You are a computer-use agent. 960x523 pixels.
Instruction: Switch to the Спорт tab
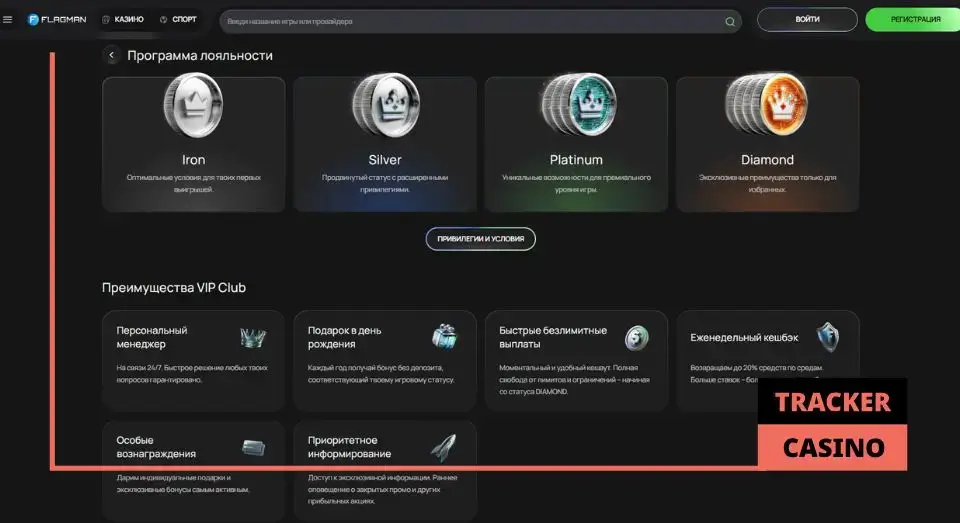(178, 20)
